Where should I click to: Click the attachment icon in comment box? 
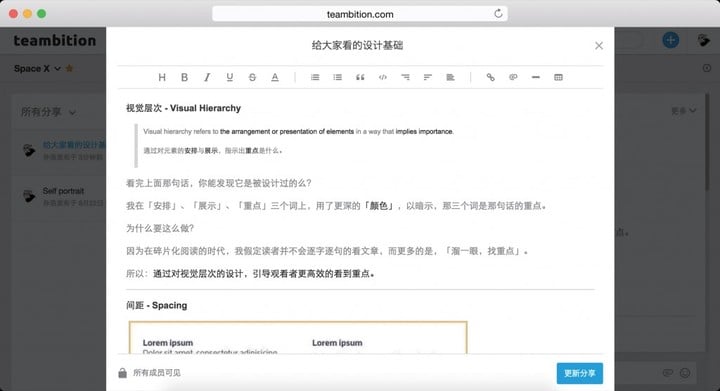(668, 373)
